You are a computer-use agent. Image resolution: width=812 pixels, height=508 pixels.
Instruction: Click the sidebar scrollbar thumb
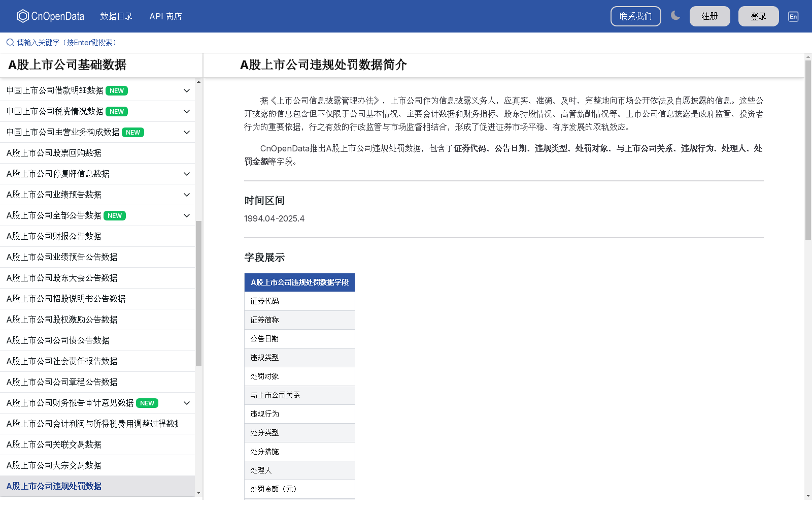[198, 294]
